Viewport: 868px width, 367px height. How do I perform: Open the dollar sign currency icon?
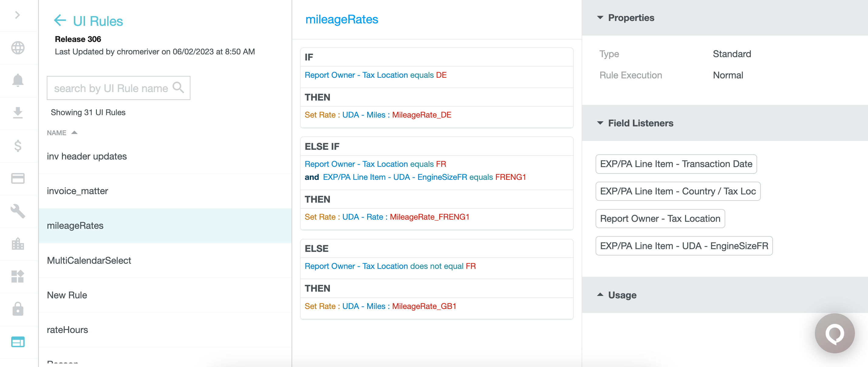click(x=18, y=146)
